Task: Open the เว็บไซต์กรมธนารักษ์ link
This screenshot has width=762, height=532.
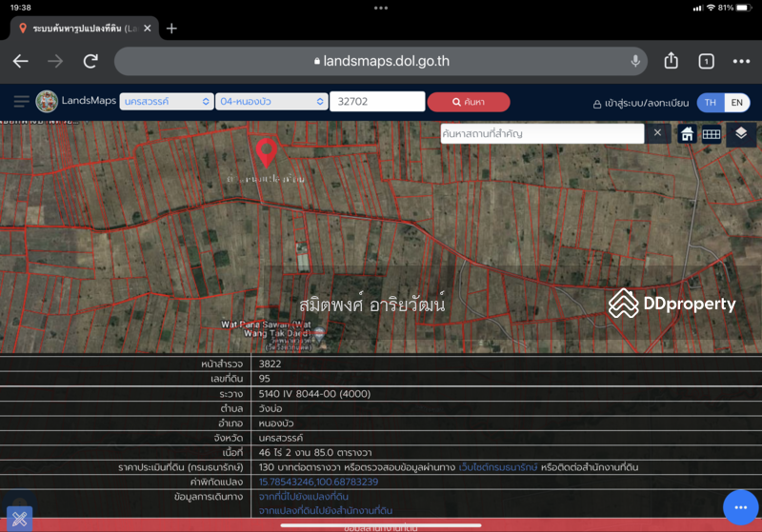Action: click(x=497, y=467)
